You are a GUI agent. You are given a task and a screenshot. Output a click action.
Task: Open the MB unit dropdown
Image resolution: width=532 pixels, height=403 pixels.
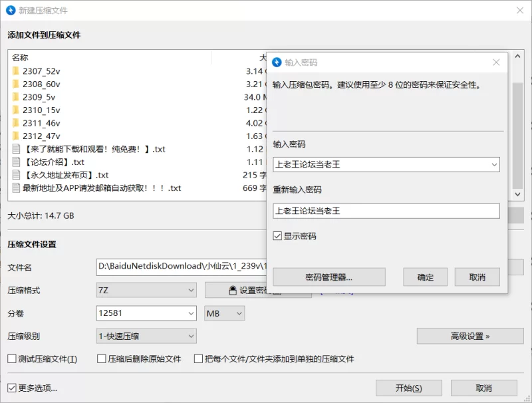(x=224, y=313)
